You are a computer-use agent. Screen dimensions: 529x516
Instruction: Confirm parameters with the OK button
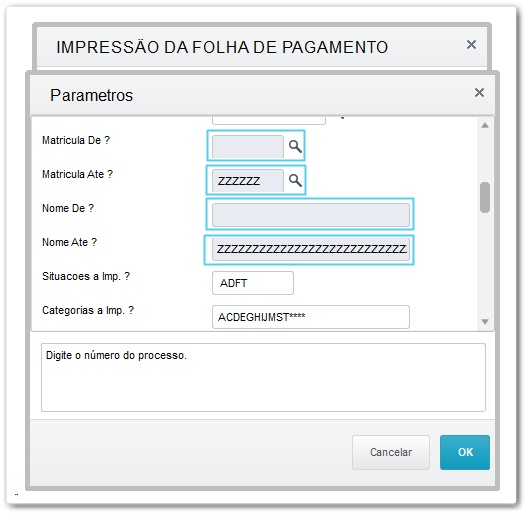(x=465, y=452)
